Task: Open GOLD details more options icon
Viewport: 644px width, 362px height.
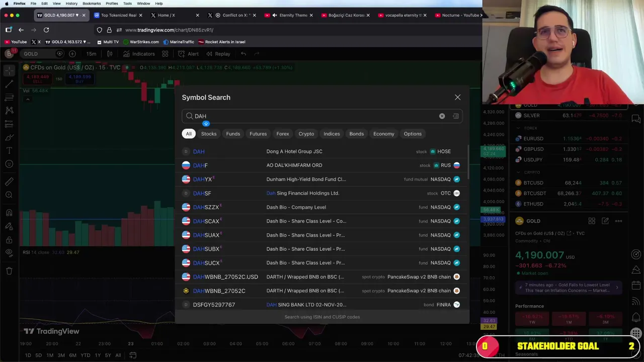Action: tap(618, 221)
